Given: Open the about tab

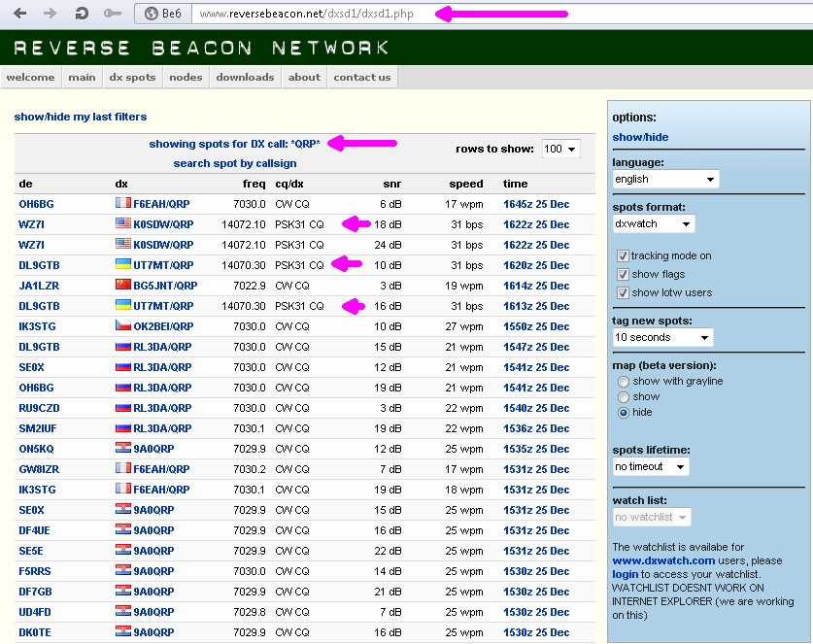Looking at the screenshot, I should coord(304,78).
